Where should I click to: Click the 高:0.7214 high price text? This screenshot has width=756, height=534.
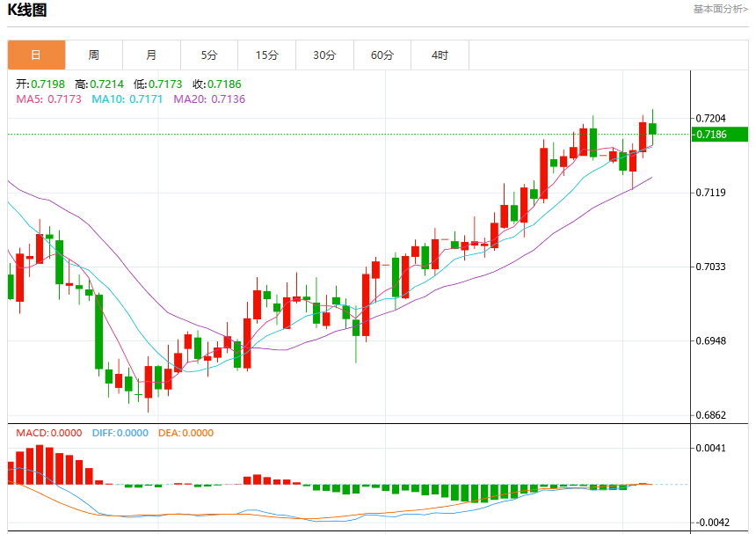tap(99, 84)
